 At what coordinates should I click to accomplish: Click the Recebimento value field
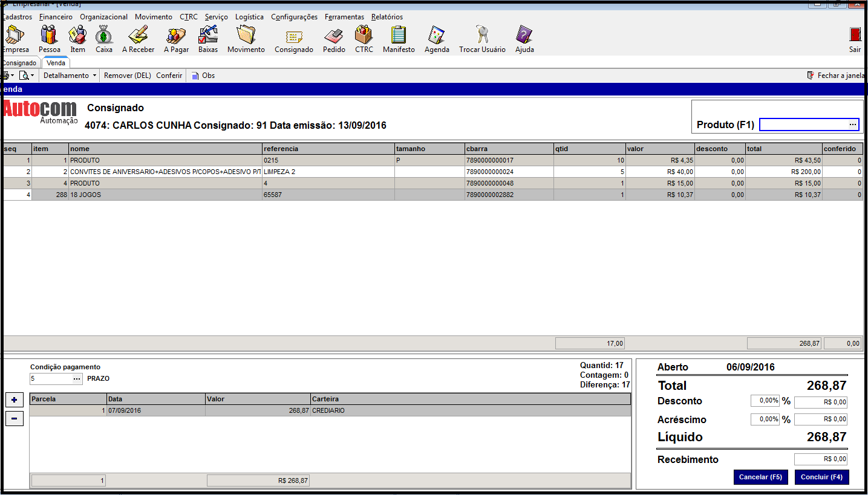820,459
